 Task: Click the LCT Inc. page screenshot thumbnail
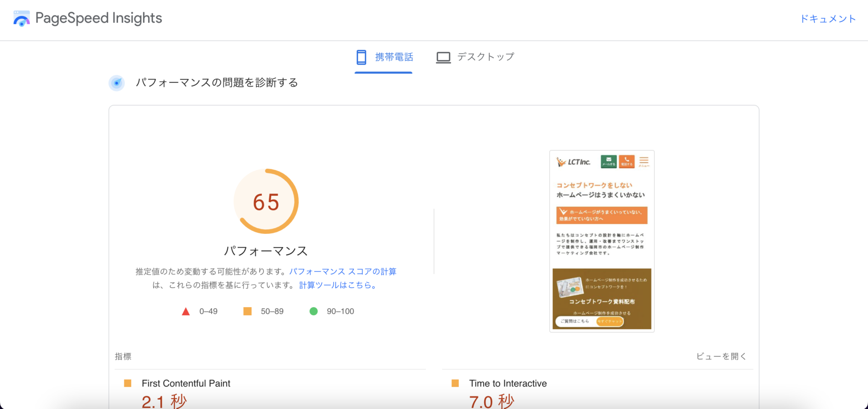coord(602,241)
